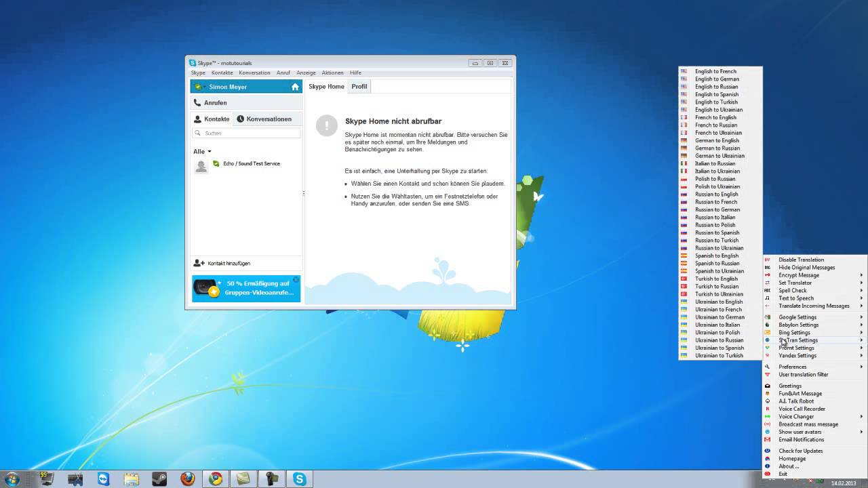This screenshot has height=488, width=868.
Task: Choose Hide Original Messages in the tray menu
Action: (806, 267)
